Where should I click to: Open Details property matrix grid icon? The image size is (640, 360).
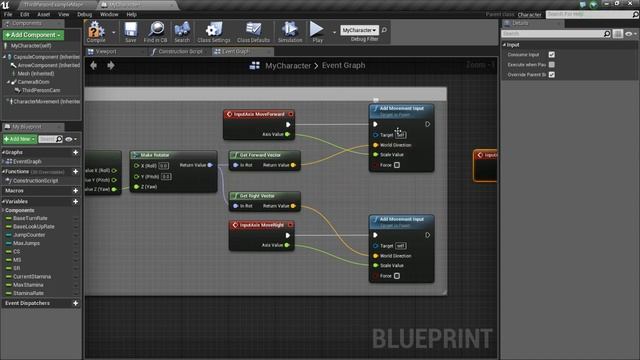[618, 34]
